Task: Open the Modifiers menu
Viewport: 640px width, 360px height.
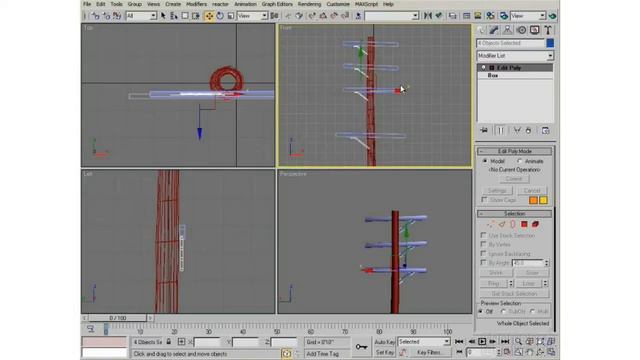Action: pos(196,4)
